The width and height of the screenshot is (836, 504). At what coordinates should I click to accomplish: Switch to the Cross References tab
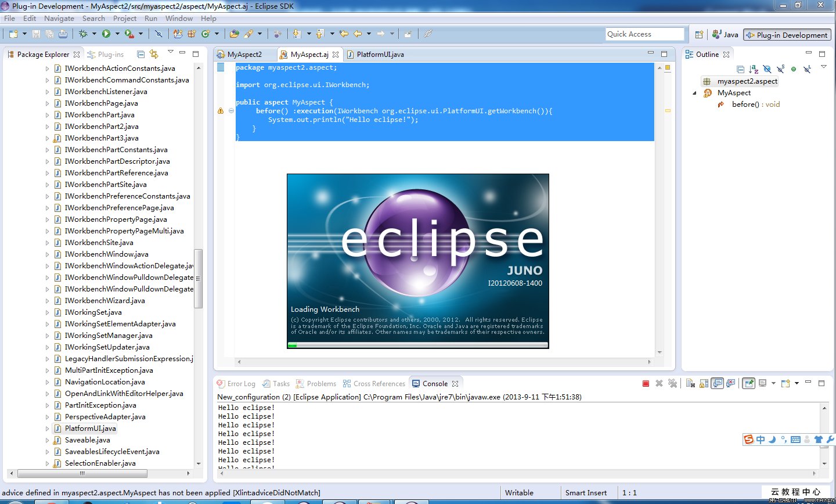pyautogui.click(x=374, y=384)
